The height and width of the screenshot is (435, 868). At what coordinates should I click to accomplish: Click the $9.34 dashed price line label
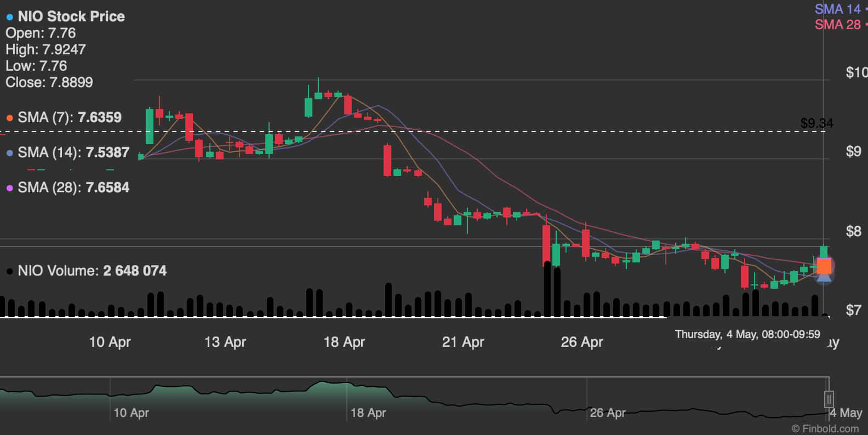click(x=816, y=123)
